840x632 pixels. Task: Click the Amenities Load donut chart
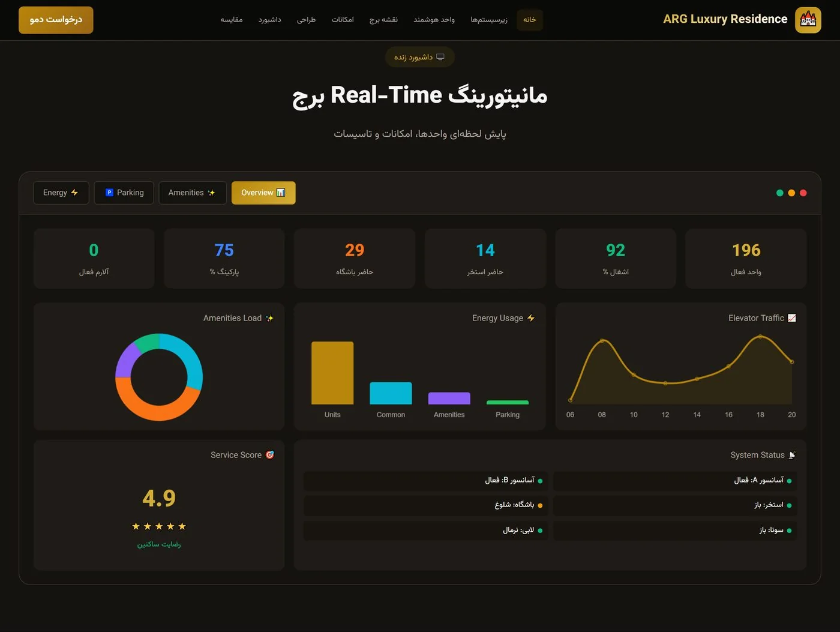[x=159, y=377]
